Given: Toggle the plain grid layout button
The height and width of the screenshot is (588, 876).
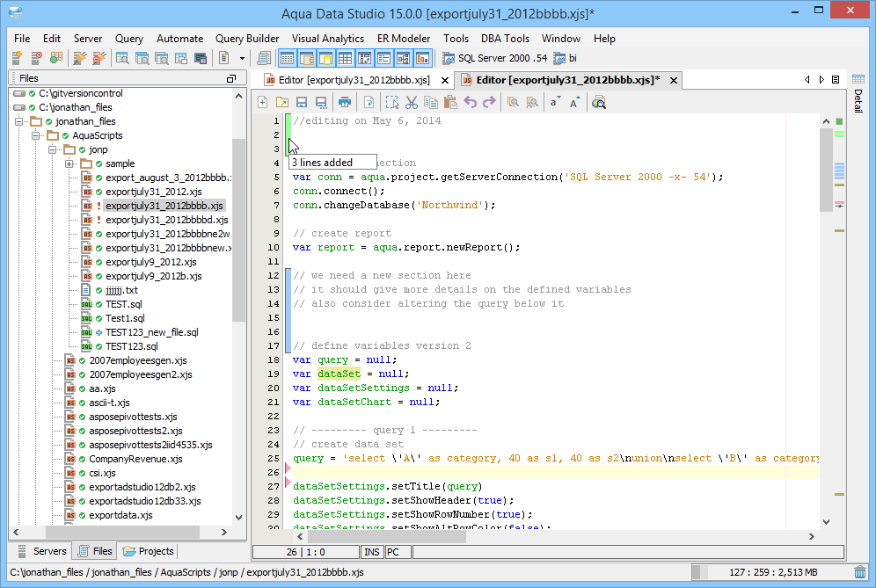Looking at the screenshot, I should [346, 57].
